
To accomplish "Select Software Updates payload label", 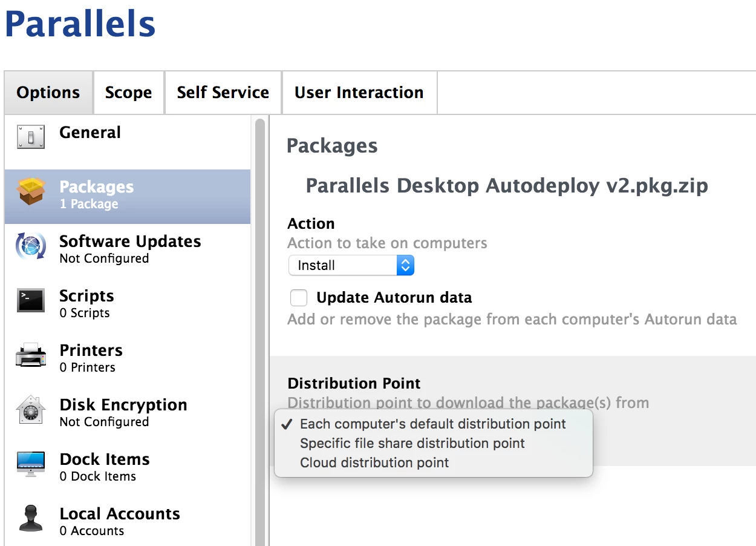I will tap(130, 242).
